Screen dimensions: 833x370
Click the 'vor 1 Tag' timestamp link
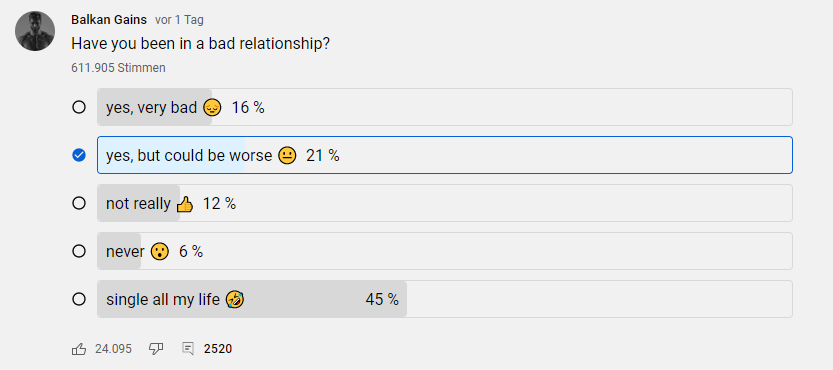(179, 20)
